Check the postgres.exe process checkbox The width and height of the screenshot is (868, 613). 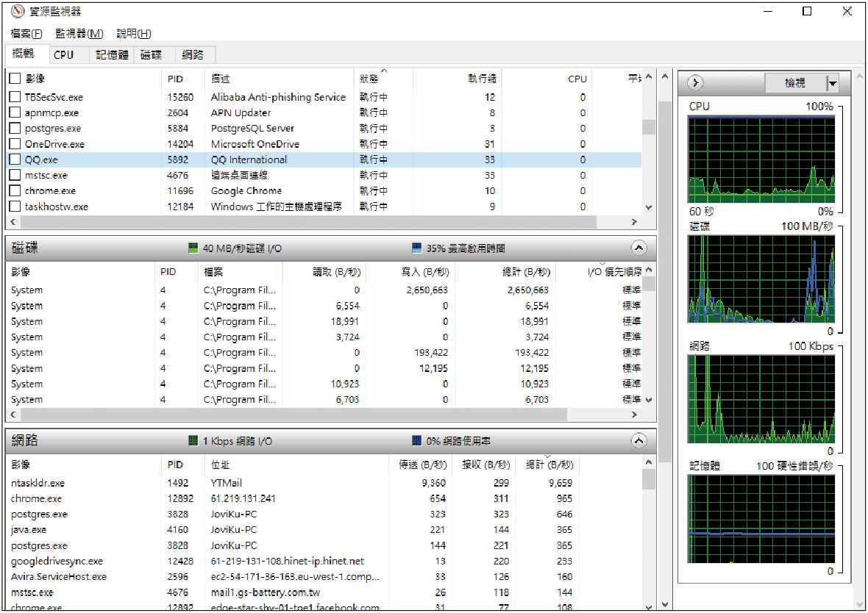pyautogui.click(x=15, y=129)
